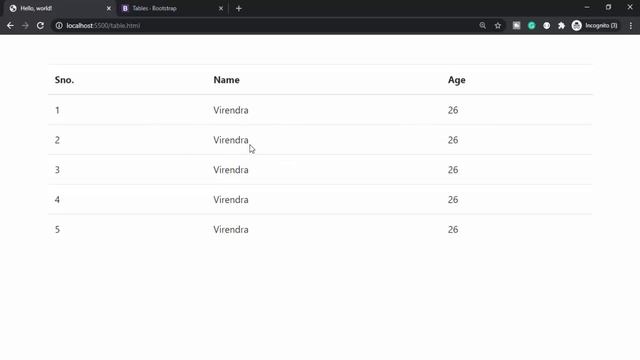Open Chrome's three-dot menu
Viewport: 640px width, 360px height.
tap(631, 25)
